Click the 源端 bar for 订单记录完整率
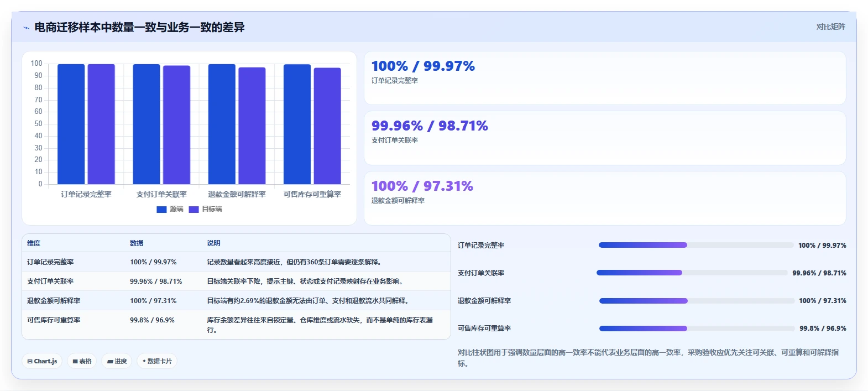Screen dimensions: 868x391 (x=71, y=124)
